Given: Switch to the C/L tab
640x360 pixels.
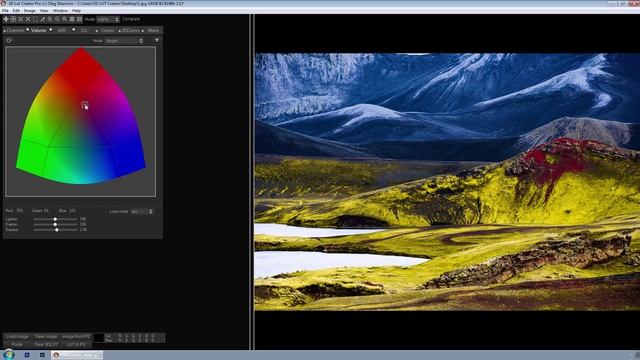Looking at the screenshot, I should [x=84, y=31].
